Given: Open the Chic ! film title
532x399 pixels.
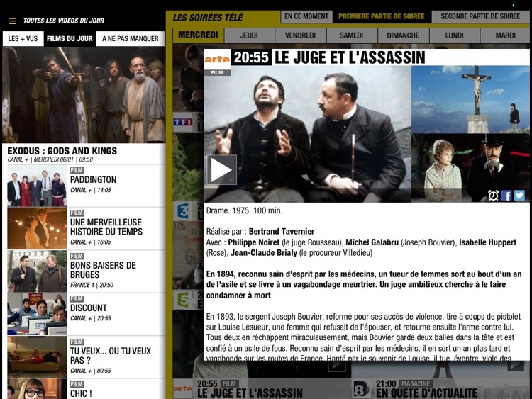Looking at the screenshot, I should pyautogui.click(x=81, y=393).
